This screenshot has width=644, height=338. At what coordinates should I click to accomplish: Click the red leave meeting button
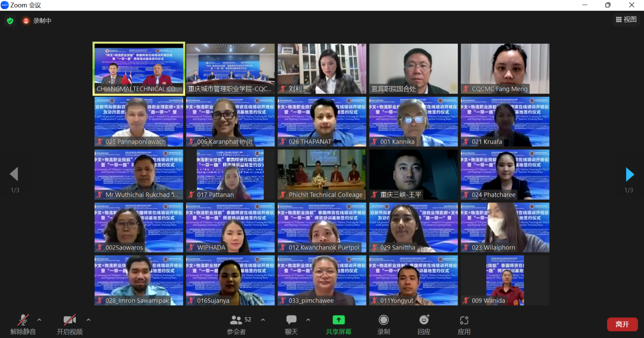[x=622, y=324]
